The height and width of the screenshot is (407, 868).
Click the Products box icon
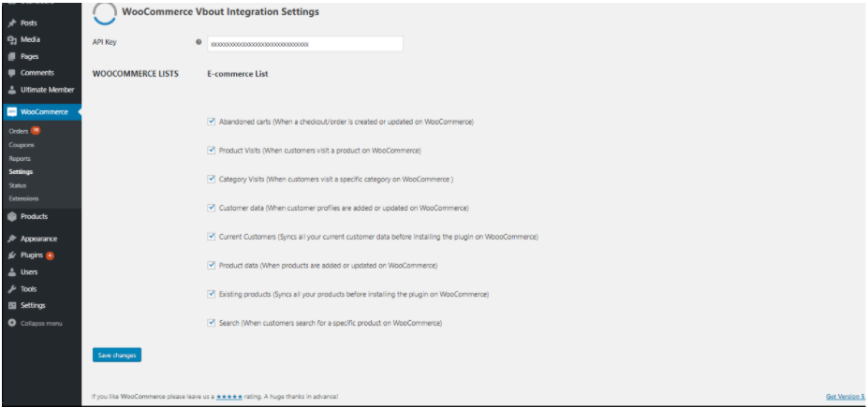12,217
